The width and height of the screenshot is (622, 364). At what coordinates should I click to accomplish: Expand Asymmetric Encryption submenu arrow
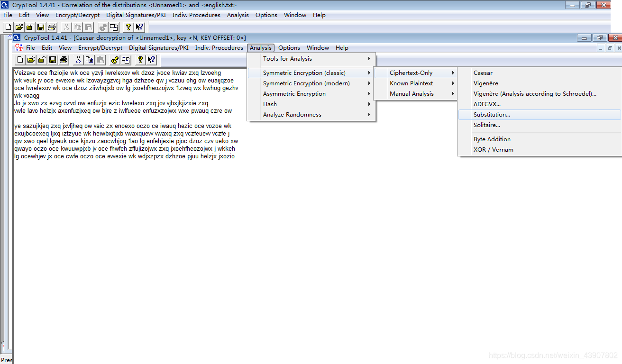pyautogui.click(x=369, y=94)
